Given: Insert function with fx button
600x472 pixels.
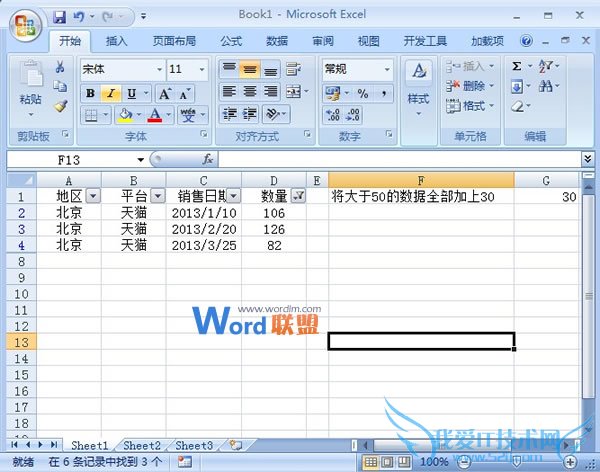Looking at the screenshot, I should (208, 159).
